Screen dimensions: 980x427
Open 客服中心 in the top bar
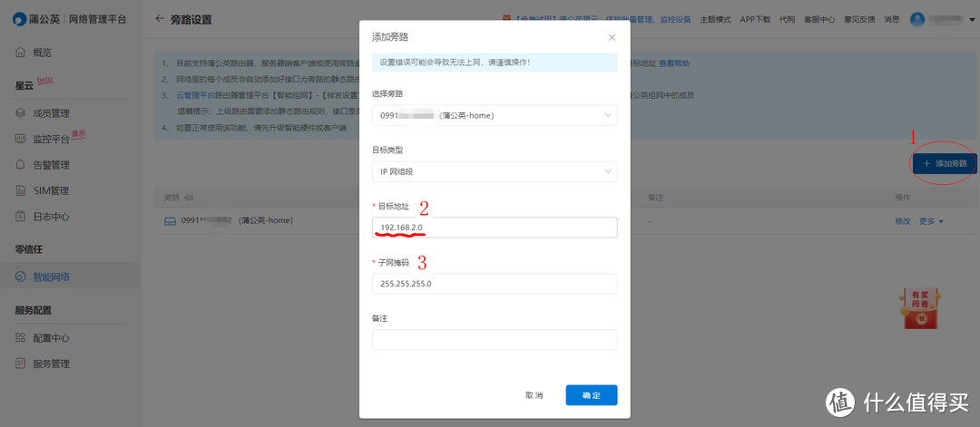[x=819, y=19]
